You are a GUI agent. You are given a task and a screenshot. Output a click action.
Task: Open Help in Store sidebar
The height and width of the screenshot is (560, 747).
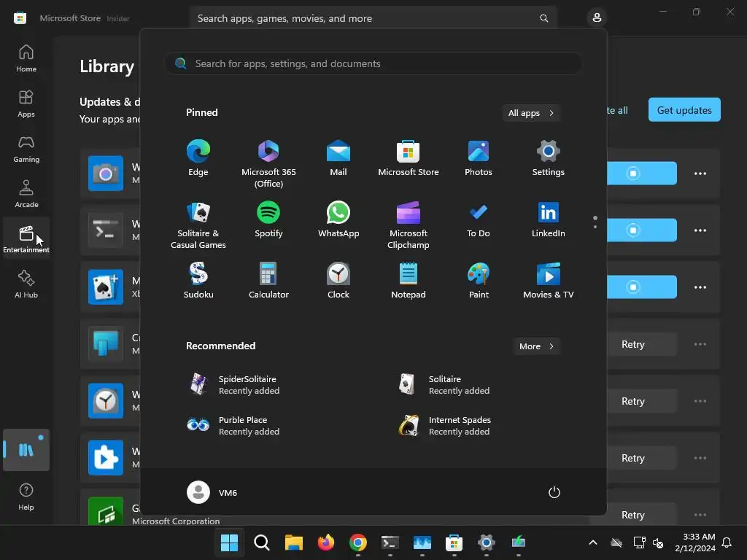coord(26,496)
